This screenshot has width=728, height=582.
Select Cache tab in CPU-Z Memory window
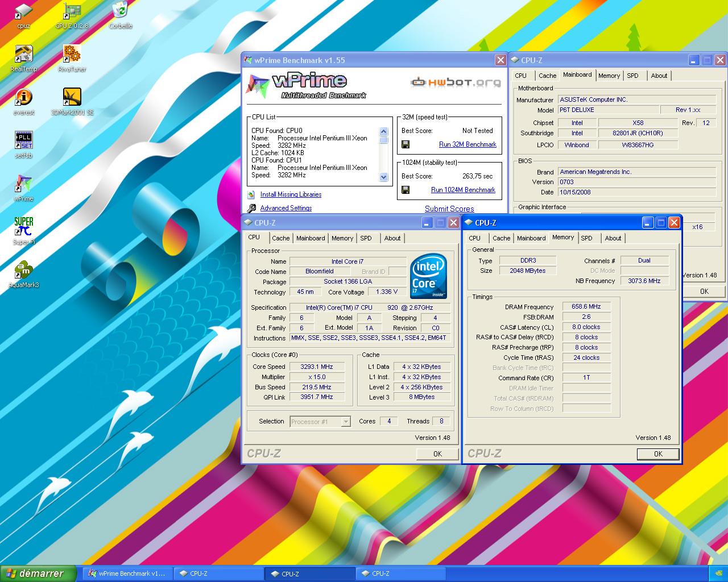tap(501, 238)
